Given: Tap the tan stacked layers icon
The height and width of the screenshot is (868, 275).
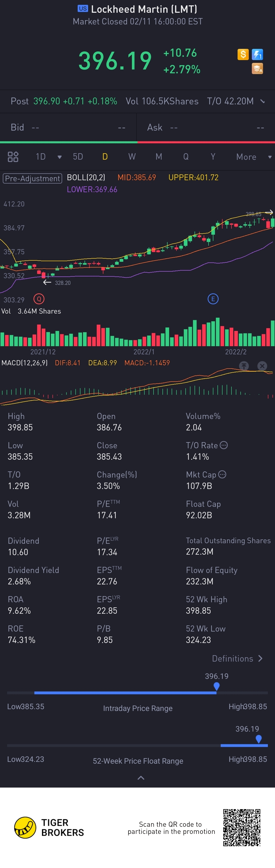Looking at the screenshot, I should click(x=257, y=69).
